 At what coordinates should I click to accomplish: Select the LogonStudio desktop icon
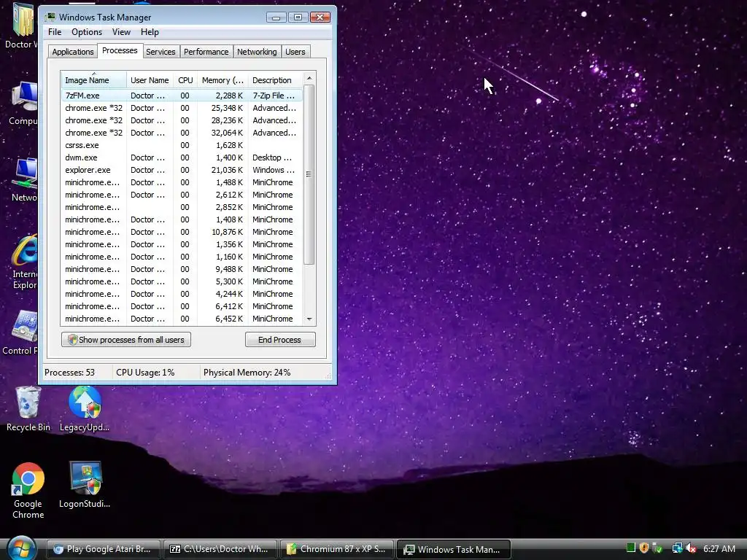pyautogui.click(x=85, y=485)
